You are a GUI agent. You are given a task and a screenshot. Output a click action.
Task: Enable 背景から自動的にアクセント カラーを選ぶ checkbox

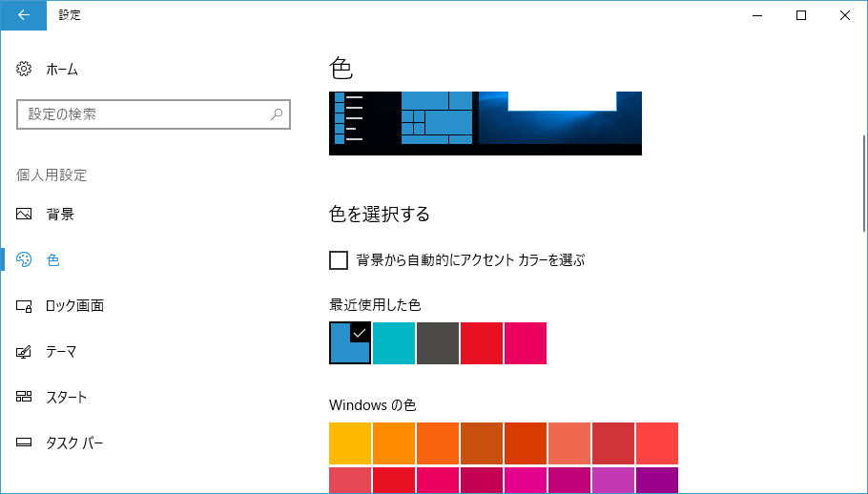pyautogui.click(x=339, y=260)
